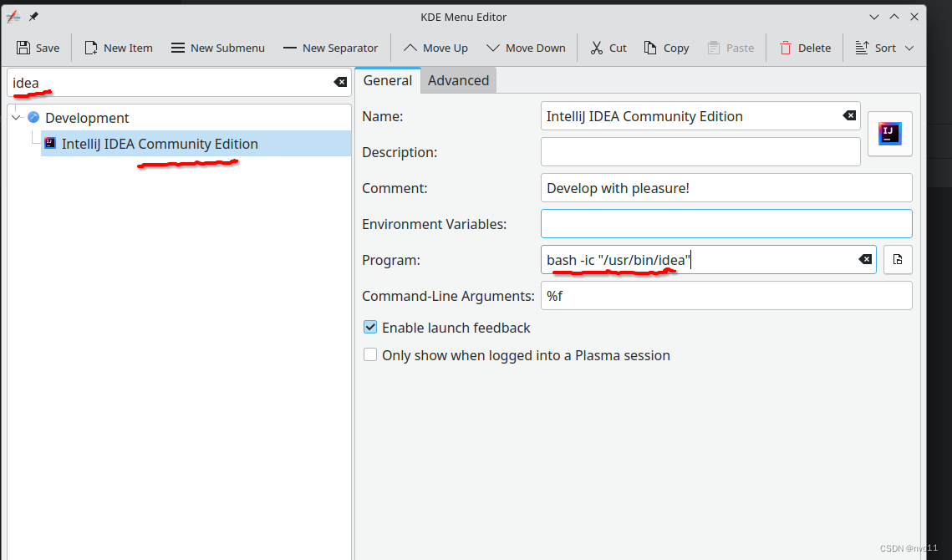Collapse the Development tree category
The height and width of the screenshot is (560, 952).
point(17,117)
